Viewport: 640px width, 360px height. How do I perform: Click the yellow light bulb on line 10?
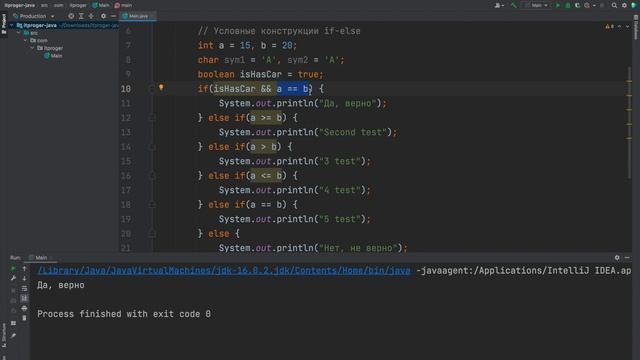coord(161,87)
